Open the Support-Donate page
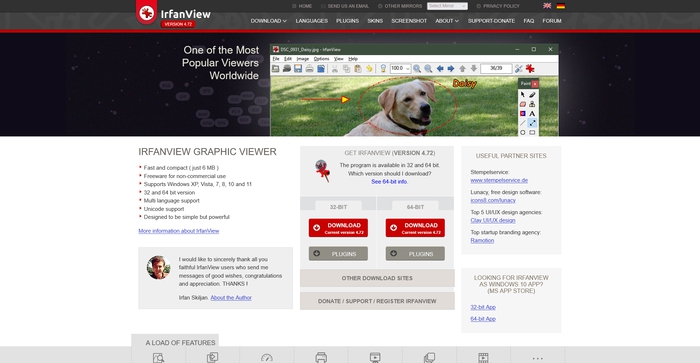This screenshot has width=700, height=363. tap(491, 21)
